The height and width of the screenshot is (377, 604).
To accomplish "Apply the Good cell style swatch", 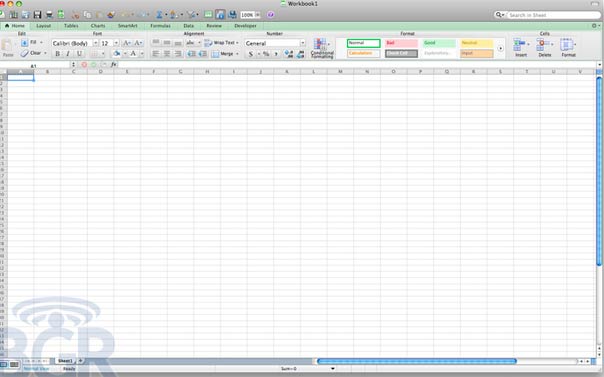I will click(439, 43).
